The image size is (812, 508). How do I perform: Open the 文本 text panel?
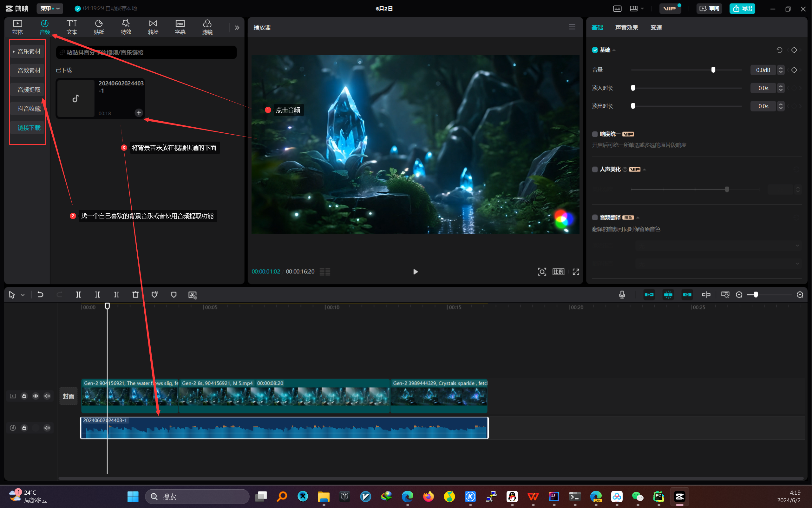(71, 27)
